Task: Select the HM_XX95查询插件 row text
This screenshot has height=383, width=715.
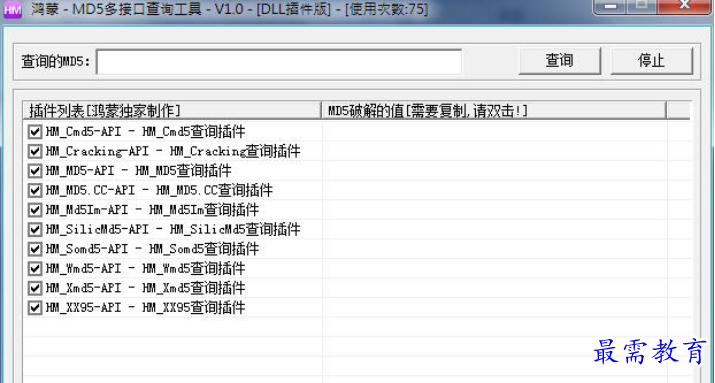Action: click(x=145, y=308)
